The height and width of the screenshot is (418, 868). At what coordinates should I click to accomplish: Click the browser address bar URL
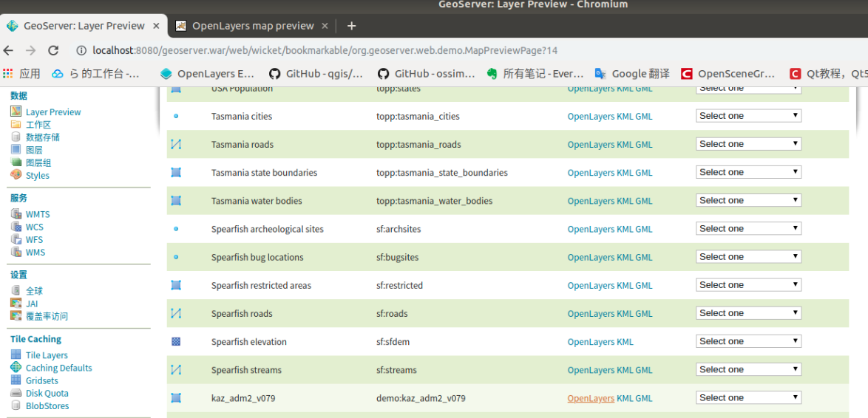pyautogui.click(x=325, y=50)
